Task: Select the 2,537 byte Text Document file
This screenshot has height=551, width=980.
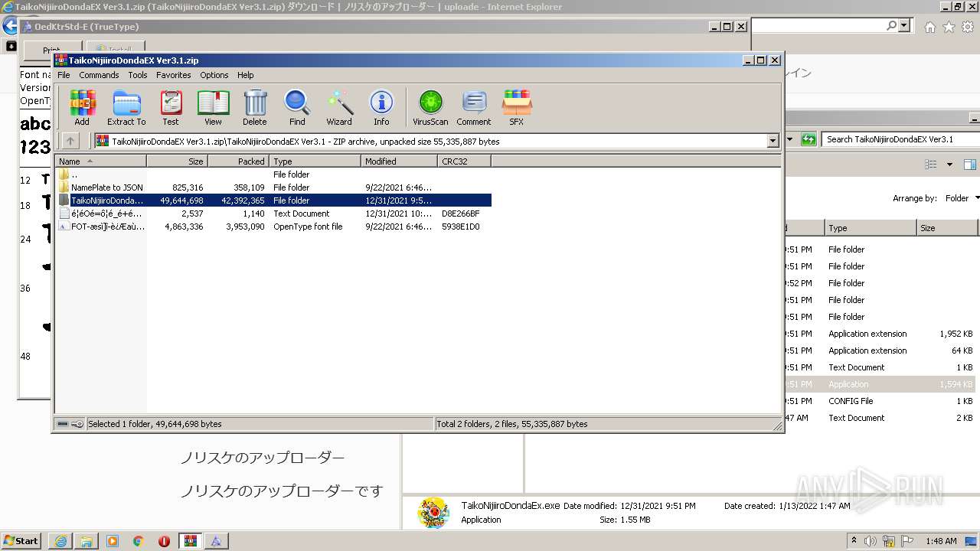Action: (273, 214)
